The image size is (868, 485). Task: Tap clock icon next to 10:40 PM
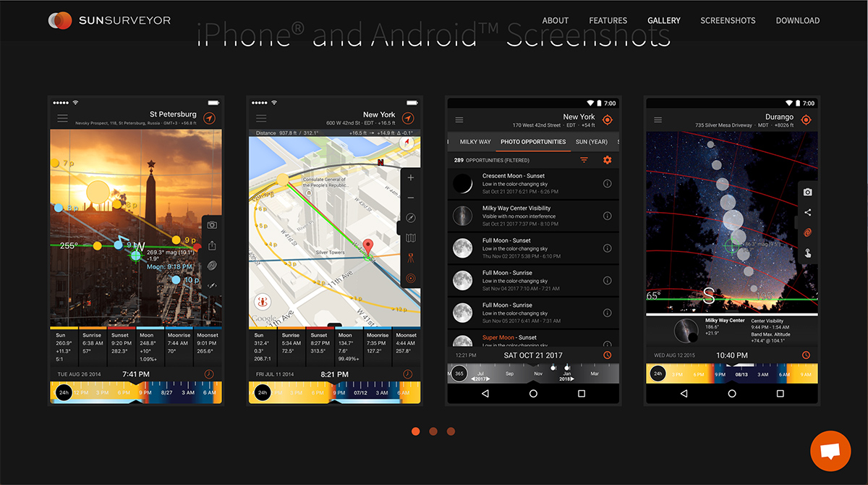pyautogui.click(x=806, y=355)
